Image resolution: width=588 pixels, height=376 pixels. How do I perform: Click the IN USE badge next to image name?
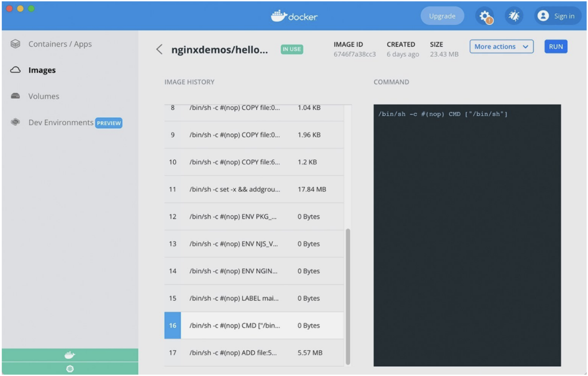pos(291,49)
